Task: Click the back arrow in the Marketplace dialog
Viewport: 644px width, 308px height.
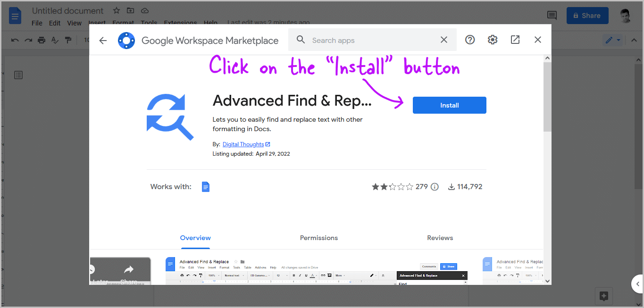Action: coord(103,40)
